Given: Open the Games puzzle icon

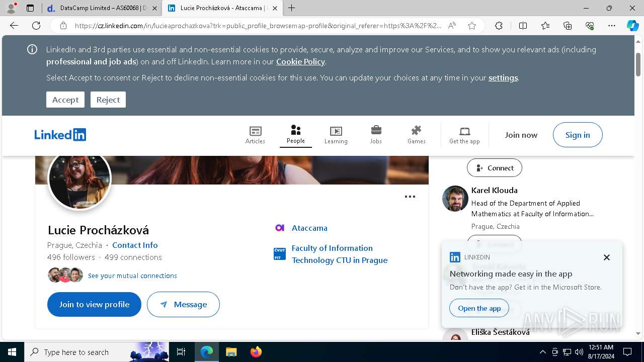Looking at the screenshot, I should pos(416,135).
